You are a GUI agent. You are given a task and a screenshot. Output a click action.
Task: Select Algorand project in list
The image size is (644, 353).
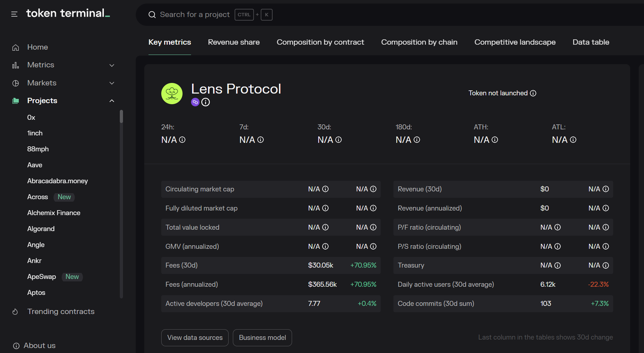[x=41, y=229]
